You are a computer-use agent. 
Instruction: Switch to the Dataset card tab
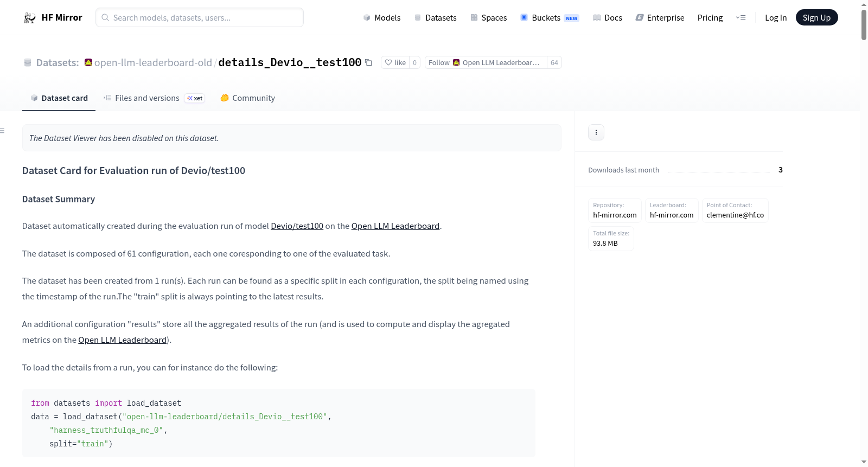pyautogui.click(x=59, y=98)
